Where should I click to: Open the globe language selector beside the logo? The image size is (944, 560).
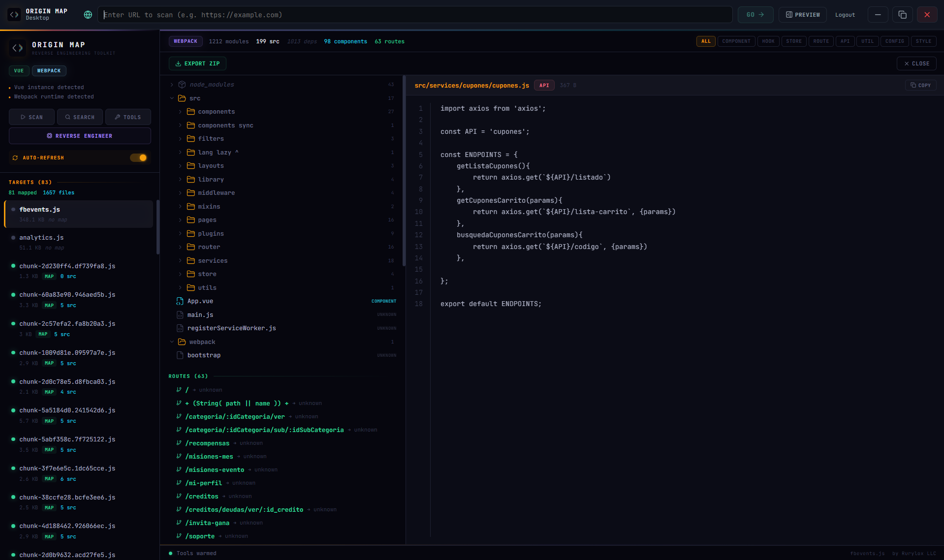click(x=88, y=15)
